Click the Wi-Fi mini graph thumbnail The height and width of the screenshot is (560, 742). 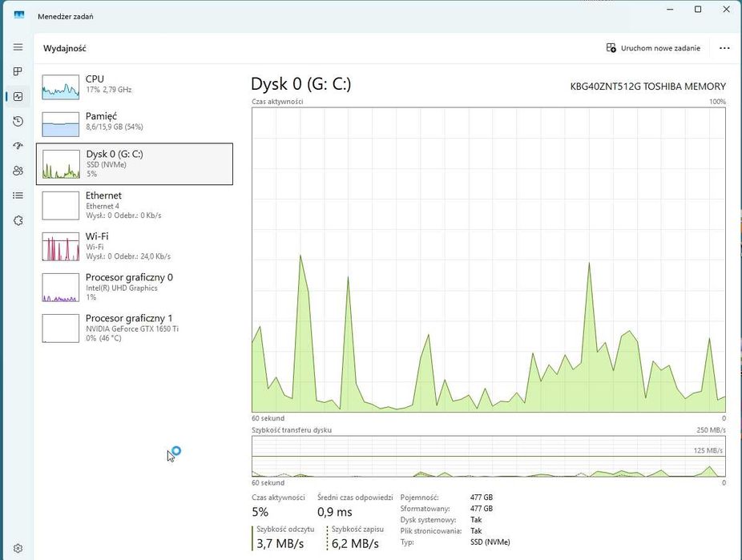click(x=61, y=247)
